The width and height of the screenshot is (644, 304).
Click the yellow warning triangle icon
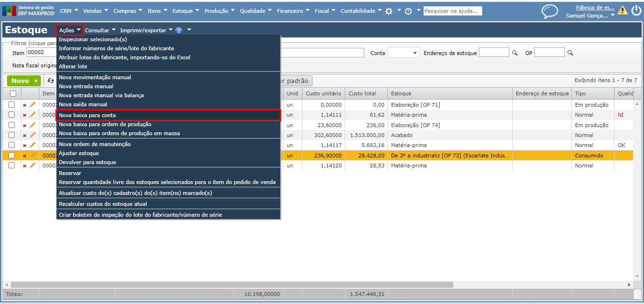622,10
